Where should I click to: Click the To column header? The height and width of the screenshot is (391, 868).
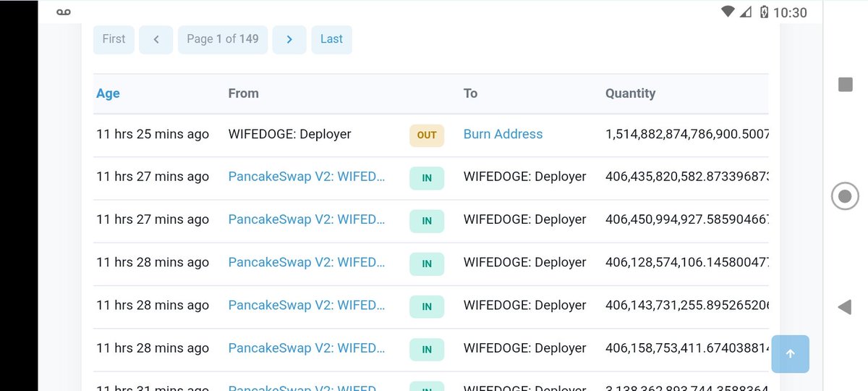[470, 93]
